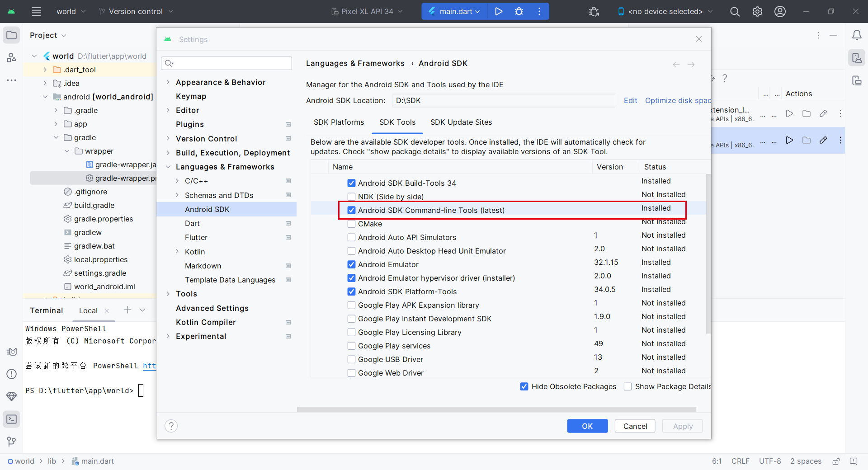Enable Show Package Details
This screenshot has height=470, width=868.
tap(627, 386)
